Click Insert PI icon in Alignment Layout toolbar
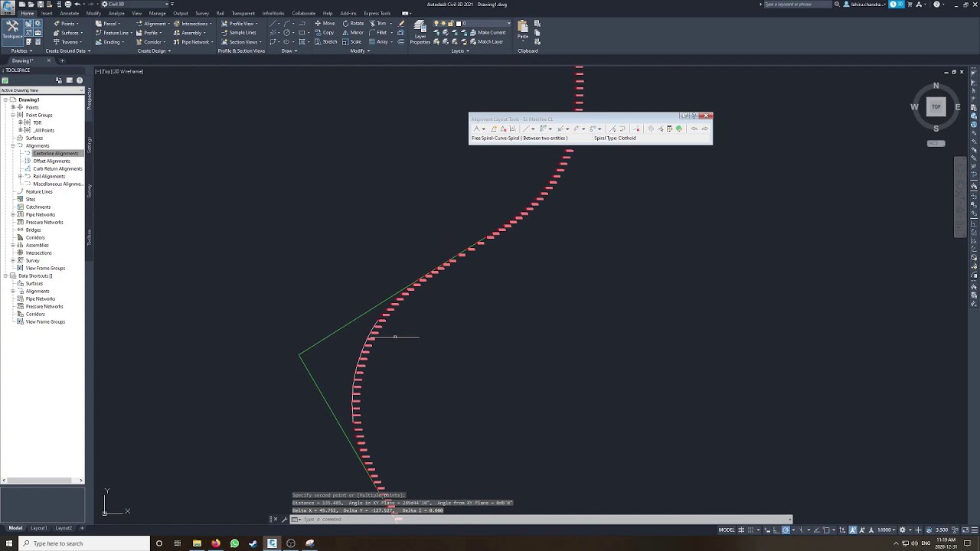This screenshot has height=551, width=980. point(494,129)
